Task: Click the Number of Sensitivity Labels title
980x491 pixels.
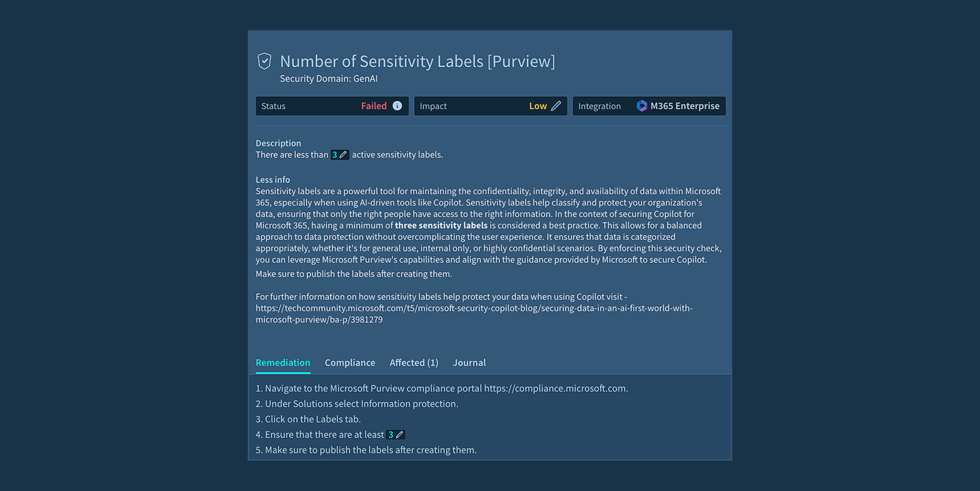Action: [x=417, y=61]
